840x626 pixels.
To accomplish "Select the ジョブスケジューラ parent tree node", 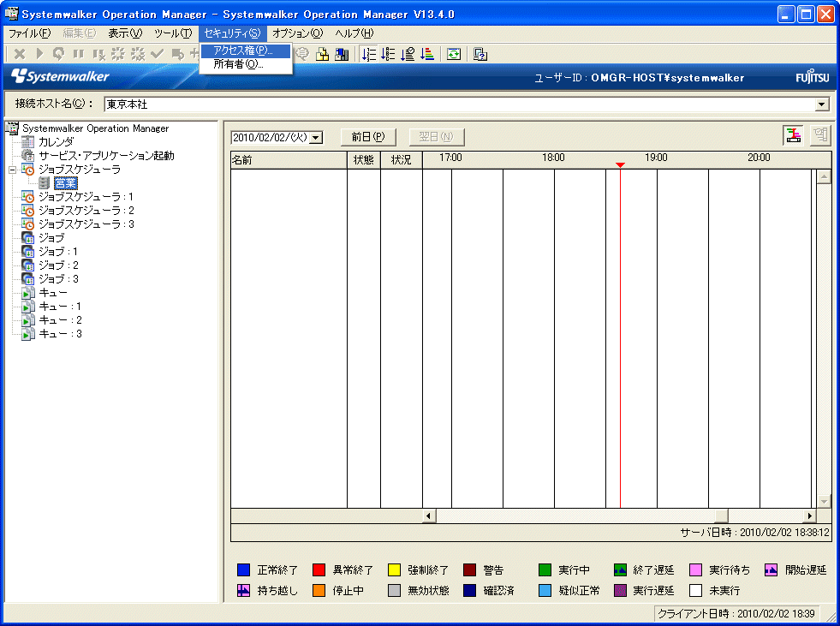I will (x=80, y=170).
